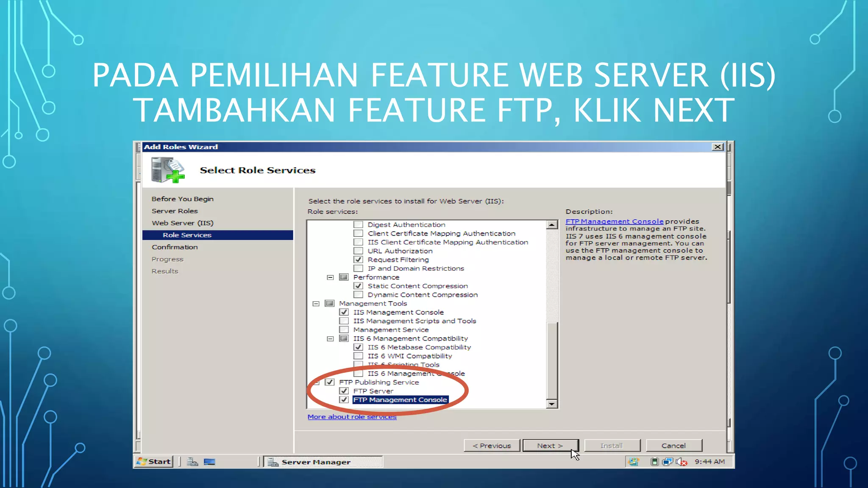Open the Server Manager quick launch icon
The width and height of the screenshot is (868, 488).
(x=193, y=462)
